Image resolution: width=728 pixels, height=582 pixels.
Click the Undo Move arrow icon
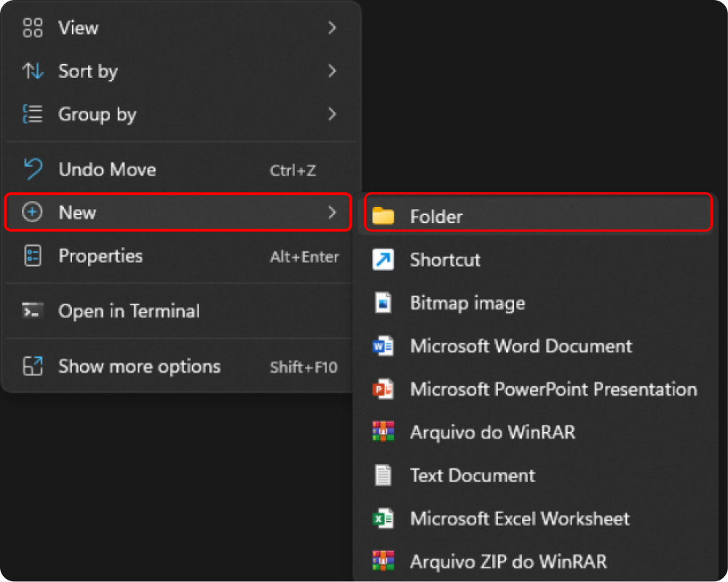coord(33,170)
